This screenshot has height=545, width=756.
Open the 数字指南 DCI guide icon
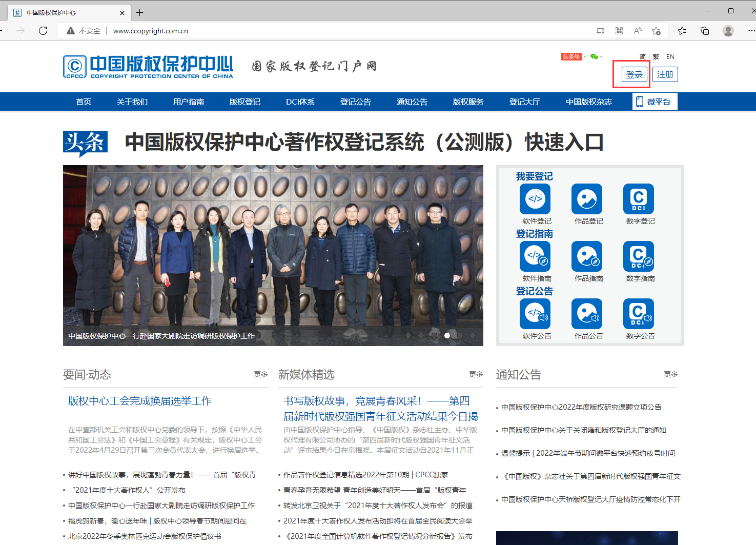click(639, 256)
